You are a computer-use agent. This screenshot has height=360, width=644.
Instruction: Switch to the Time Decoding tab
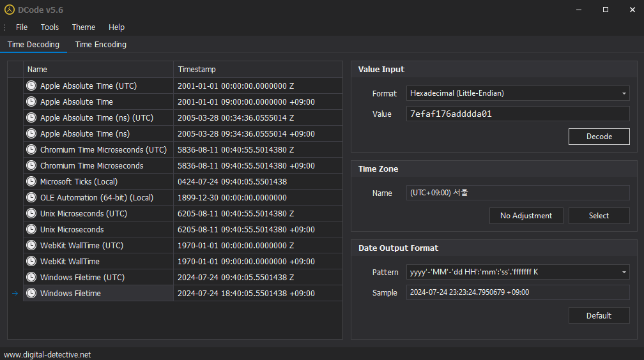33,44
